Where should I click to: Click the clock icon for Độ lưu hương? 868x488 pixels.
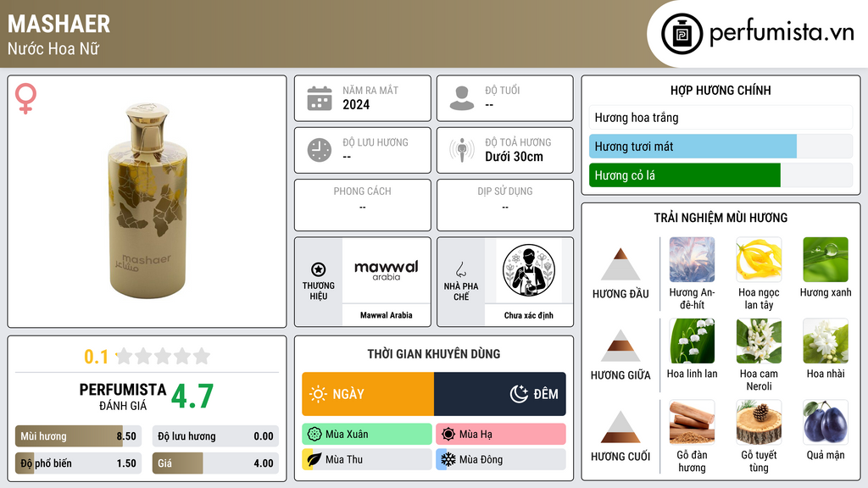point(320,150)
